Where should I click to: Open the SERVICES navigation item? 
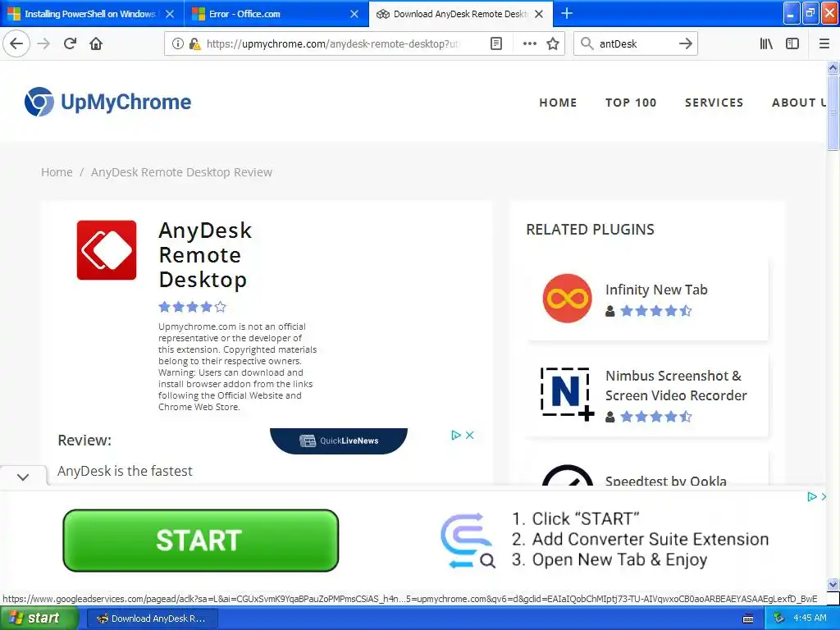pos(714,103)
